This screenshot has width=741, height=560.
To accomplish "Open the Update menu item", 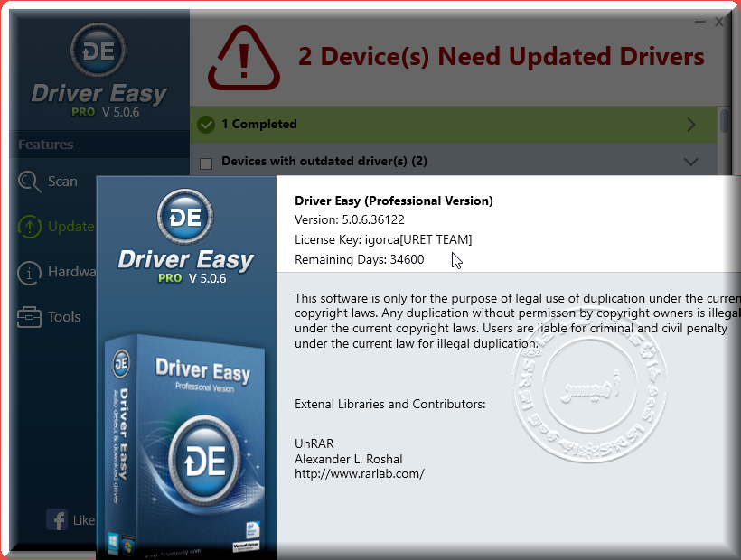I will point(70,227).
